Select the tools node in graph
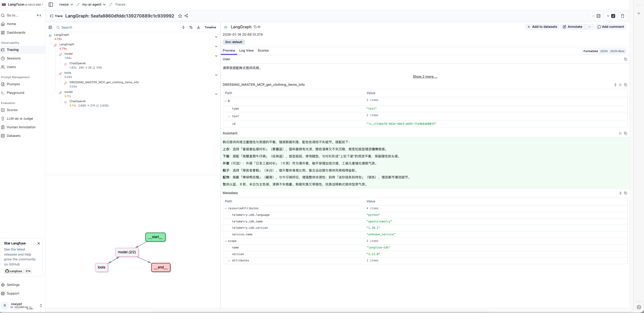The height and width of the screenshot is (313, 644). click(x=101, y=267)
